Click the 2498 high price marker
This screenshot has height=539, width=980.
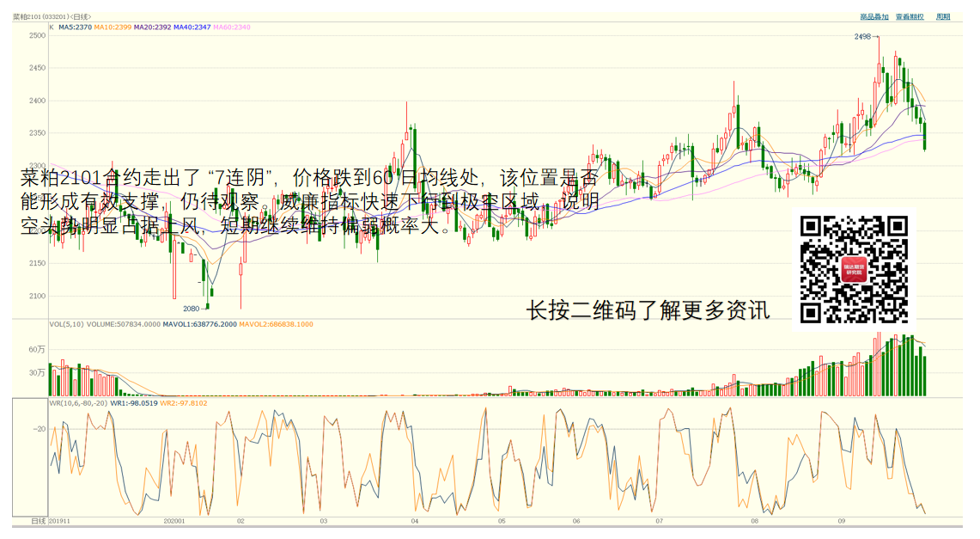862,37
